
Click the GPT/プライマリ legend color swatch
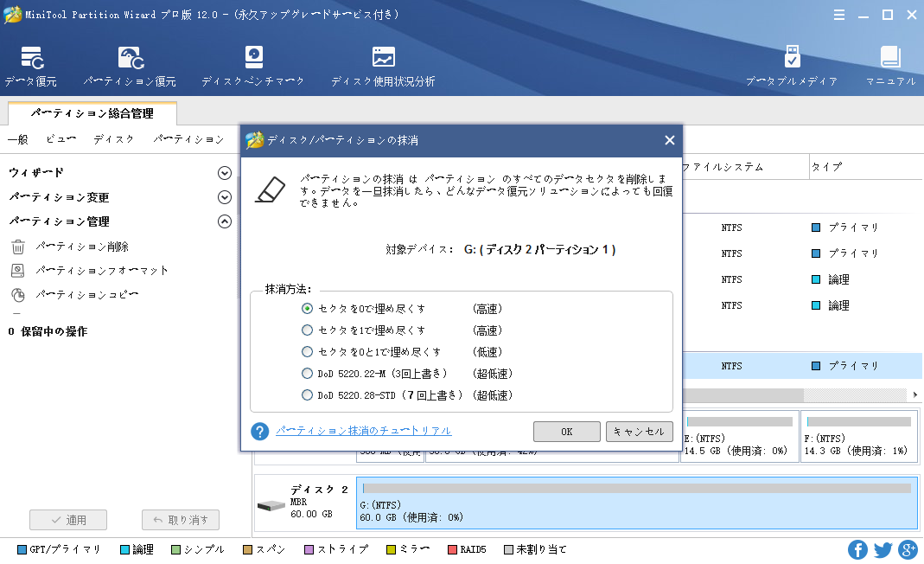tap(22, 550)
